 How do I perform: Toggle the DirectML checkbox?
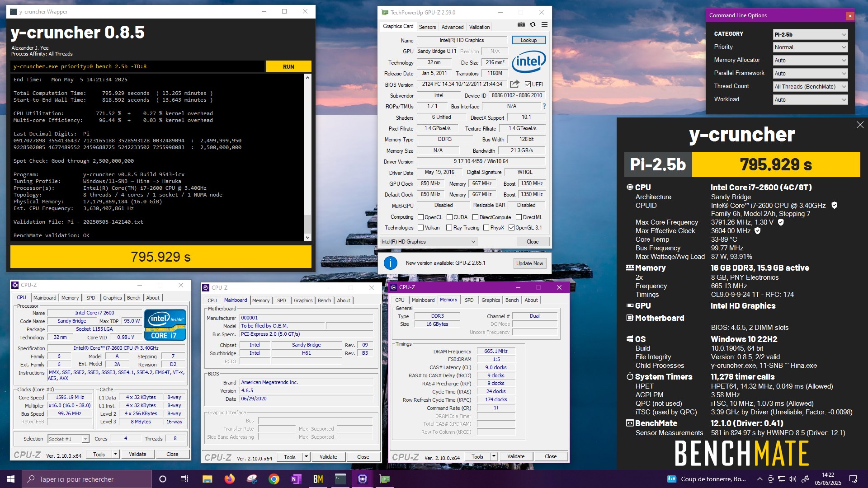[519, 217]
